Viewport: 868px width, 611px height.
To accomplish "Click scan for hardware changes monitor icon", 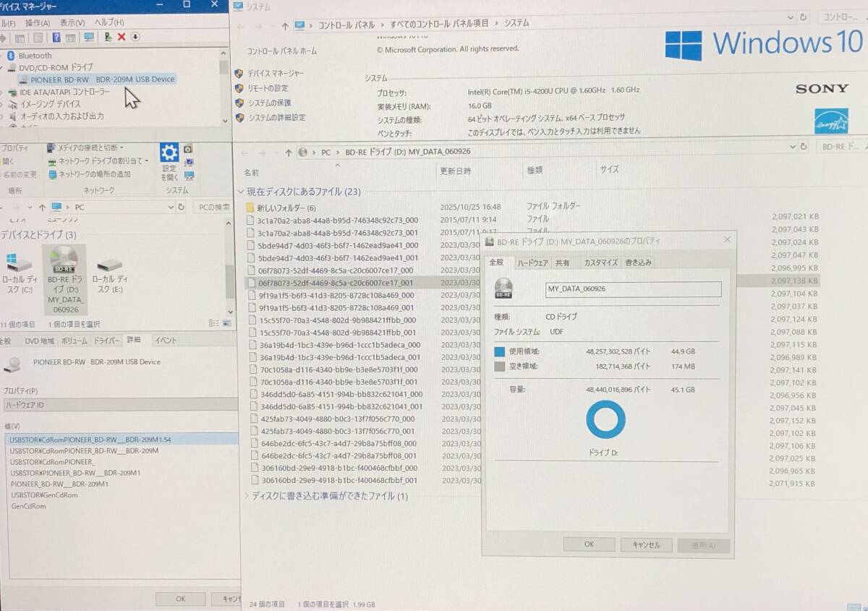I will [89, 38].
